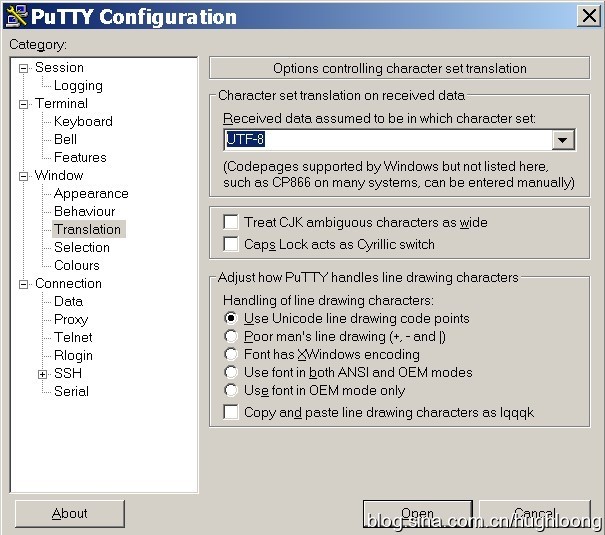This screenshot has height=535, width=605.
Task: Choose Poor man's line drawing option
Action: [x=231, y=336]
